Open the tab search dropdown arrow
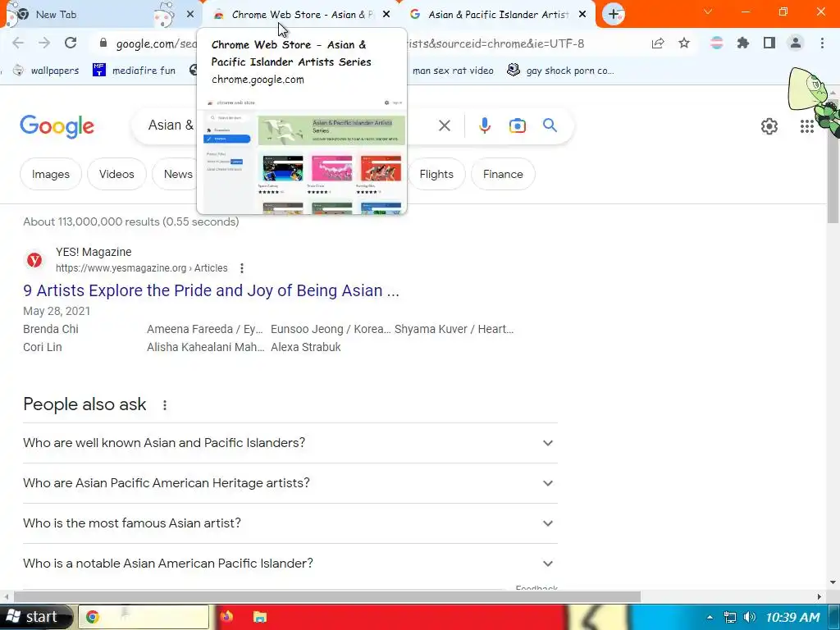The width and height of the screenshot is (840, 630). pos(708,11)
